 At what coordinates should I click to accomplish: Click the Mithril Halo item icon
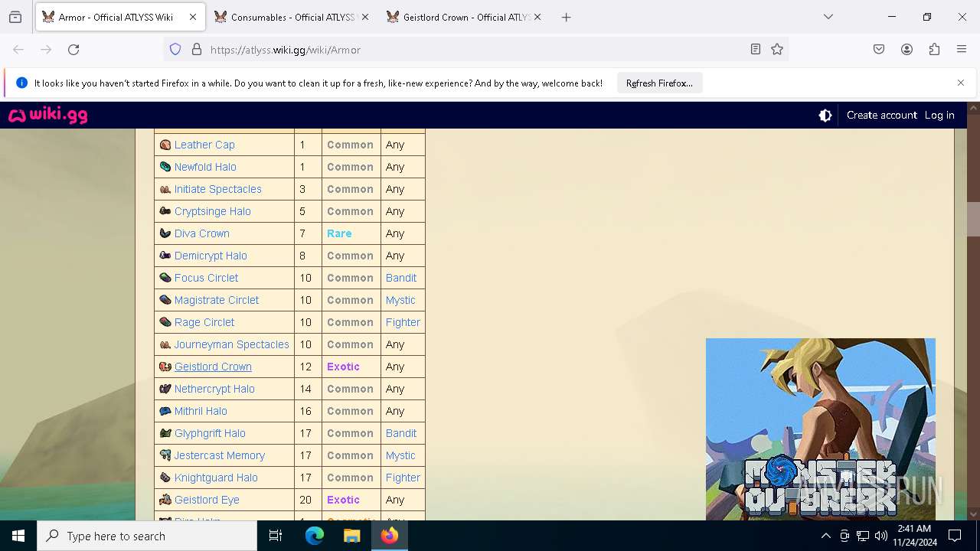[165, 411]
